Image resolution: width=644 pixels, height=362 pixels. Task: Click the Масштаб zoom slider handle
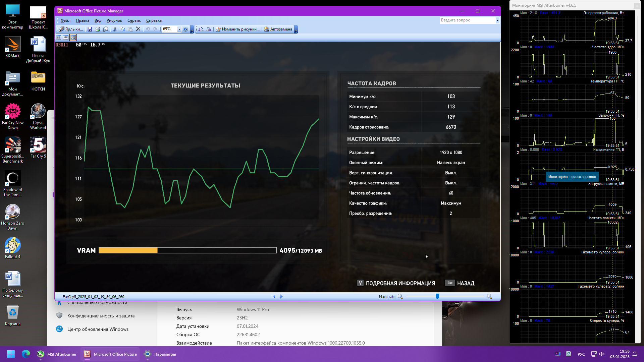[437, 296]
